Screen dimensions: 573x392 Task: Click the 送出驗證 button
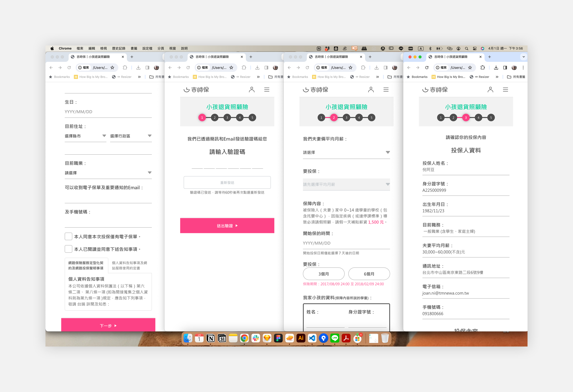(227, 226)
